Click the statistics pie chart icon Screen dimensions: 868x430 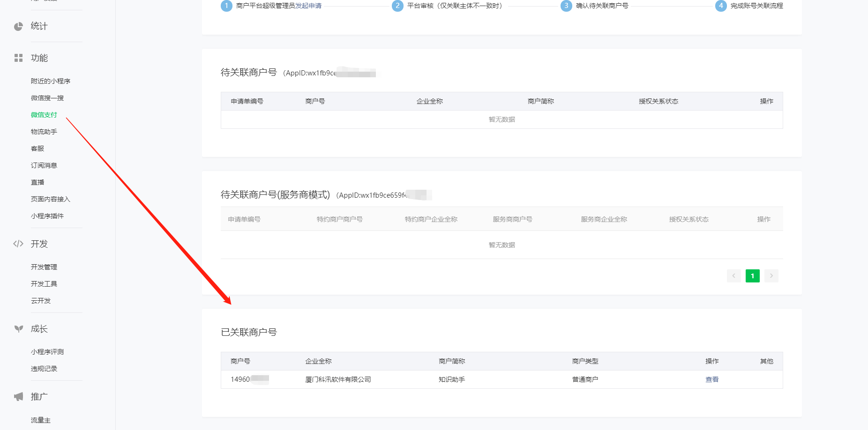[18, 26]
